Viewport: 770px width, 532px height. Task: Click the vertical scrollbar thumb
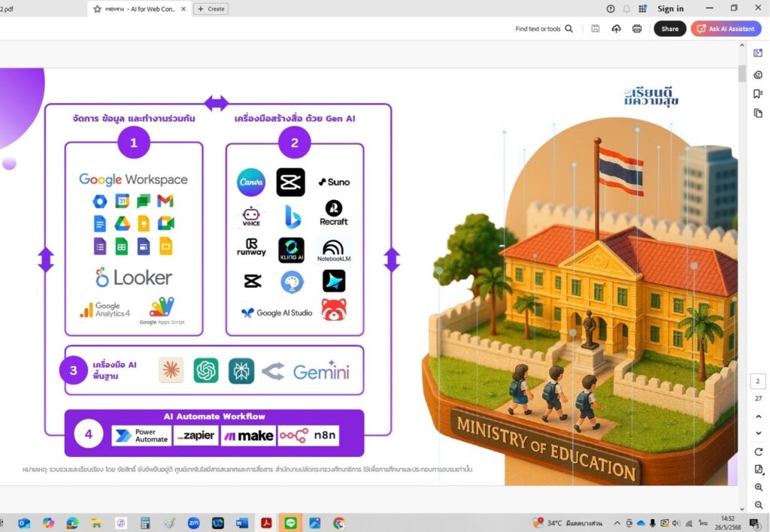click(741, 73)
